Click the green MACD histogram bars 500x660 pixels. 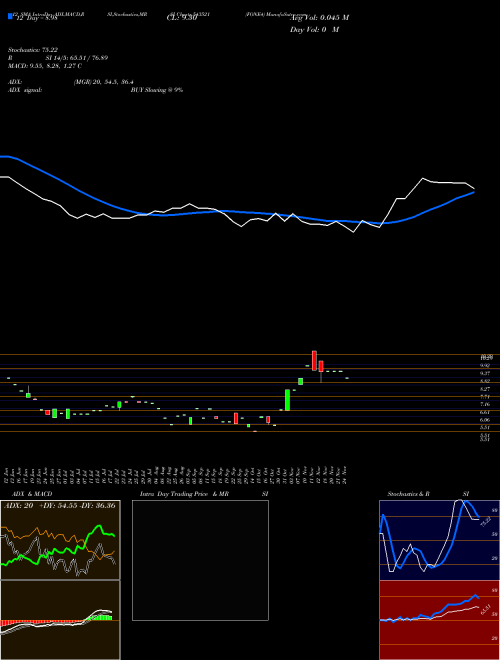coord(103,617)
